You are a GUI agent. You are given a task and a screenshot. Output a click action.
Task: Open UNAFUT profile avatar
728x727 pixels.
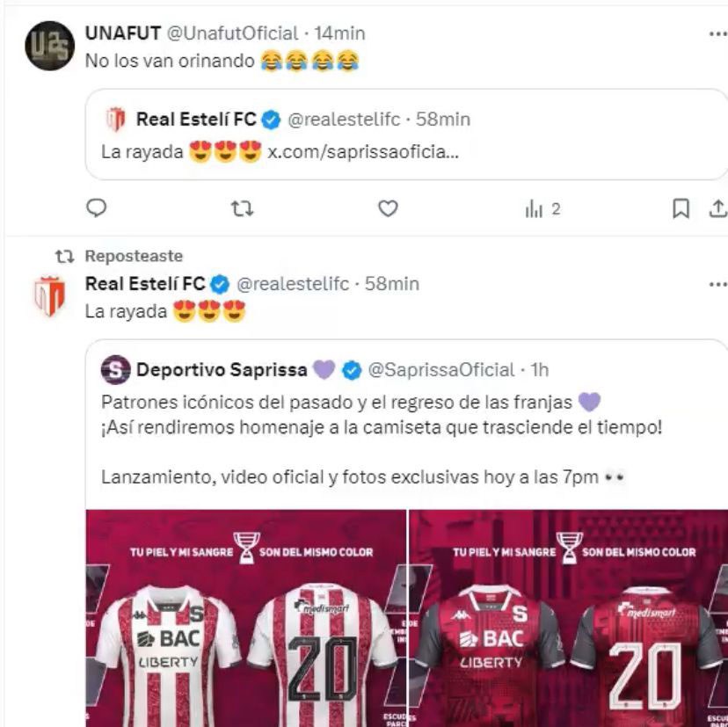pyautogui.click(x=49, y=46)
